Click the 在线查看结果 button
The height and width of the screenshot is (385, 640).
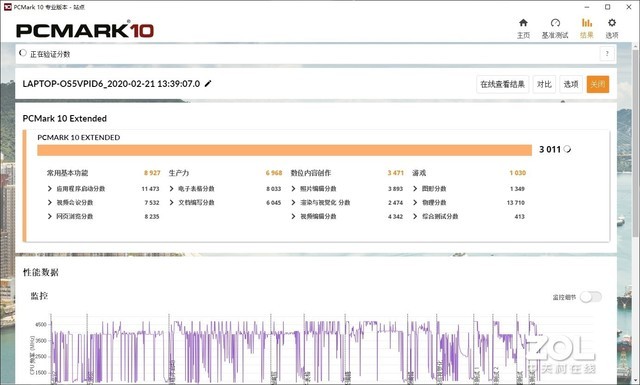tap(502, 84)
